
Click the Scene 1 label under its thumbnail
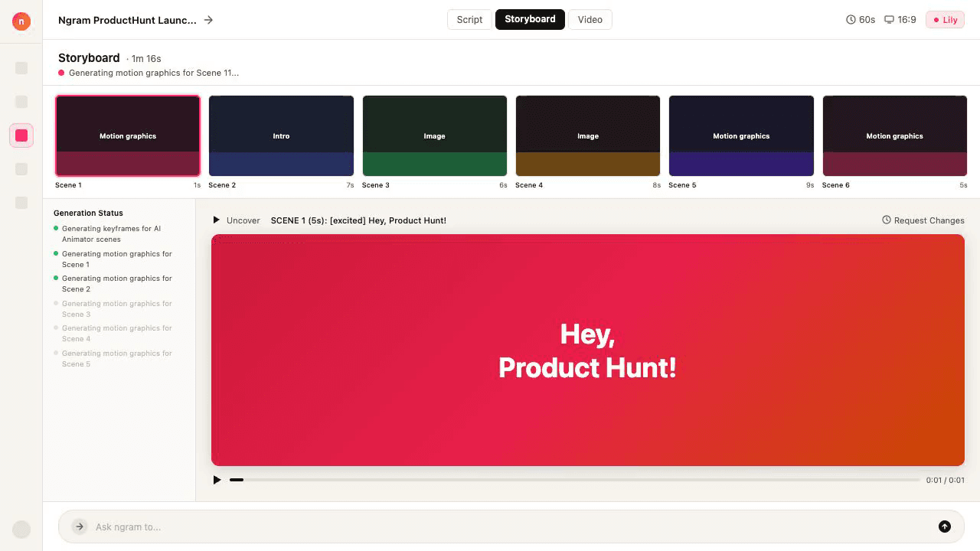click(68, 185)
